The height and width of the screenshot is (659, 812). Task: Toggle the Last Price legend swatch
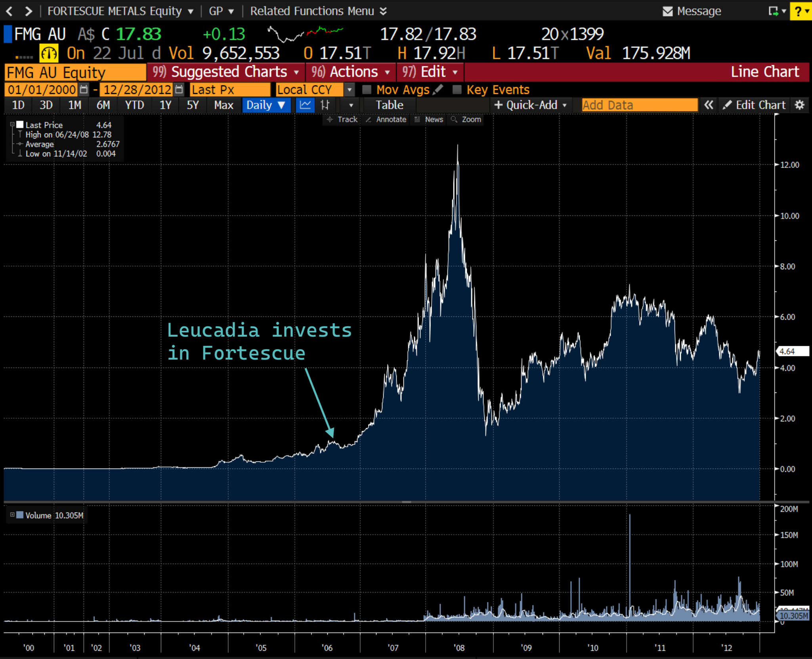pos(20,125)
